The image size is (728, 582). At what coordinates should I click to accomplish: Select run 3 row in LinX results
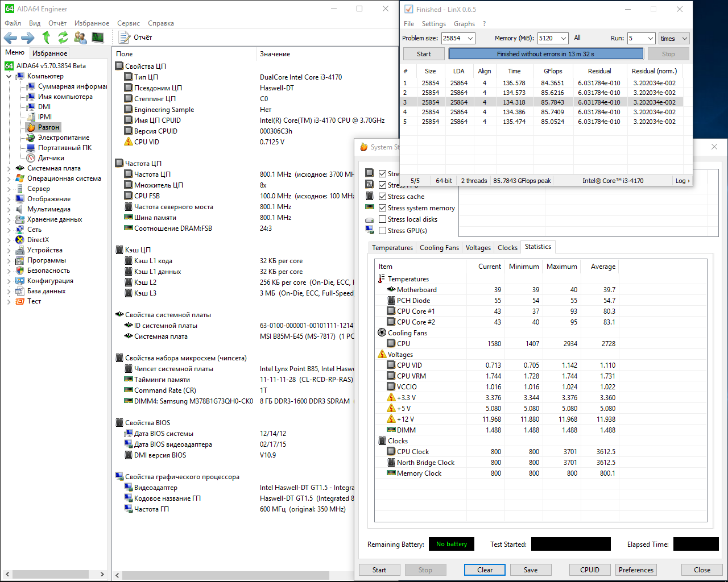pyautogui.click(x=543, y=102)
